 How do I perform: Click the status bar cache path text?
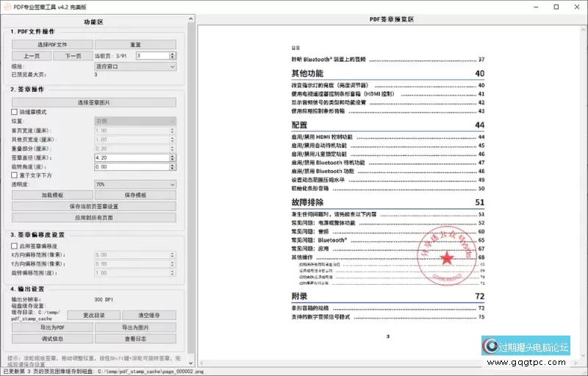point(151,372)
